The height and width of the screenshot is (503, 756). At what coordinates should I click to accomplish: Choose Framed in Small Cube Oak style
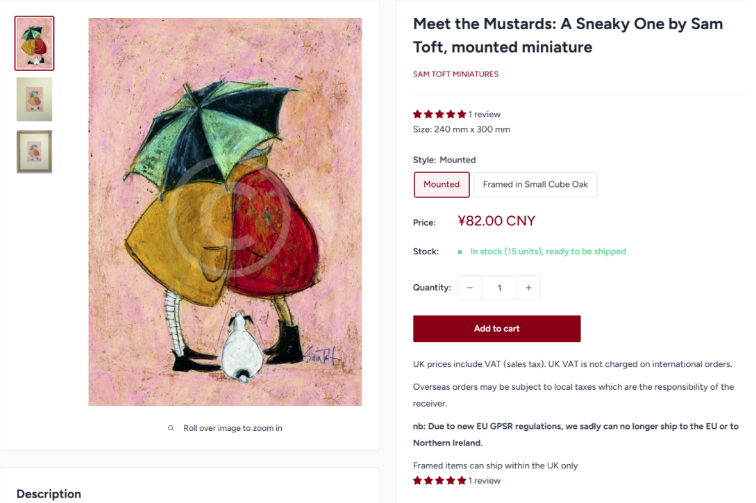tap(535, 184)
